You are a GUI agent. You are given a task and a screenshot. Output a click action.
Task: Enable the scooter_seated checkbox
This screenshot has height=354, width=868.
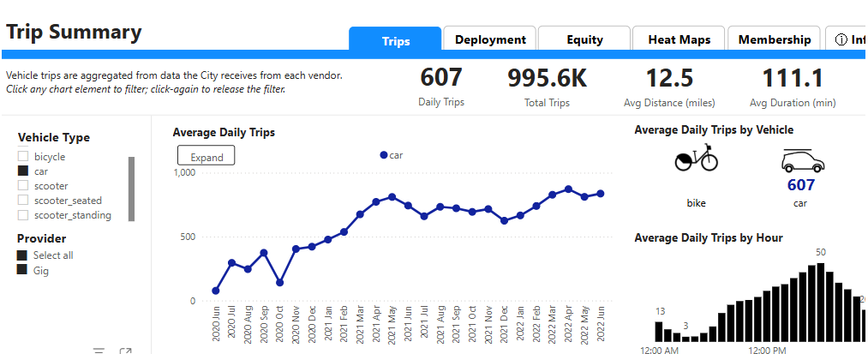click(23, 201)
